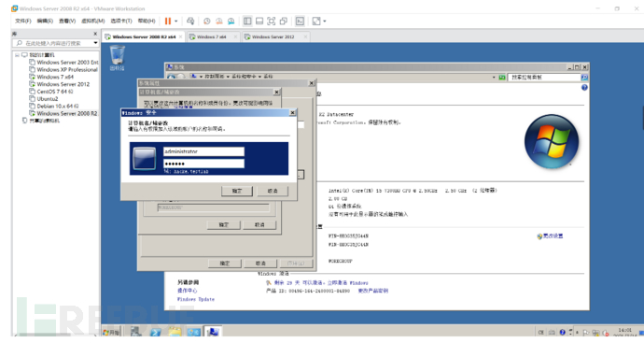Click the help icon in guest system tray
This screenshot has height=343, width=644.
point(562,333)
